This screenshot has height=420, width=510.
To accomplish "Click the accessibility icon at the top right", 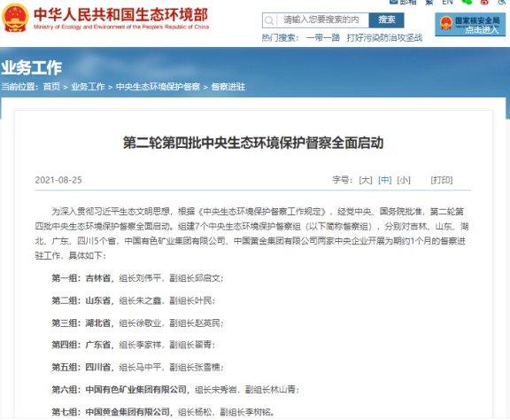I will (x=502, y=2).
